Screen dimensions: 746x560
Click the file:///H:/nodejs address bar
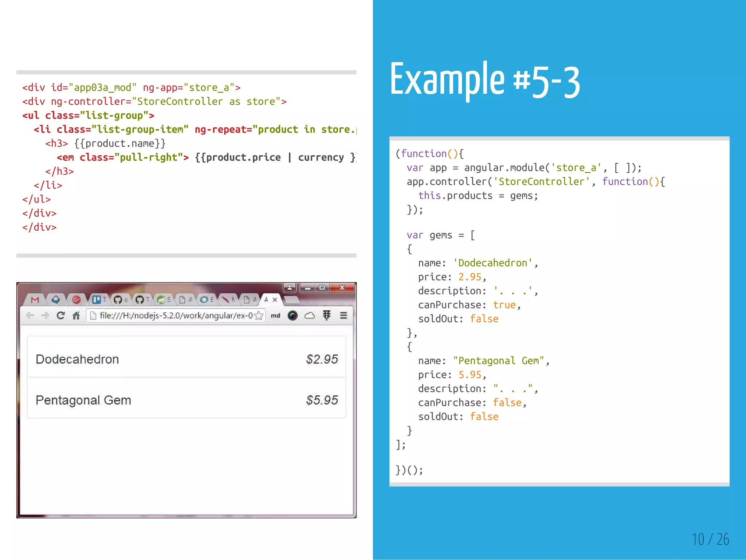pos(176,316)
